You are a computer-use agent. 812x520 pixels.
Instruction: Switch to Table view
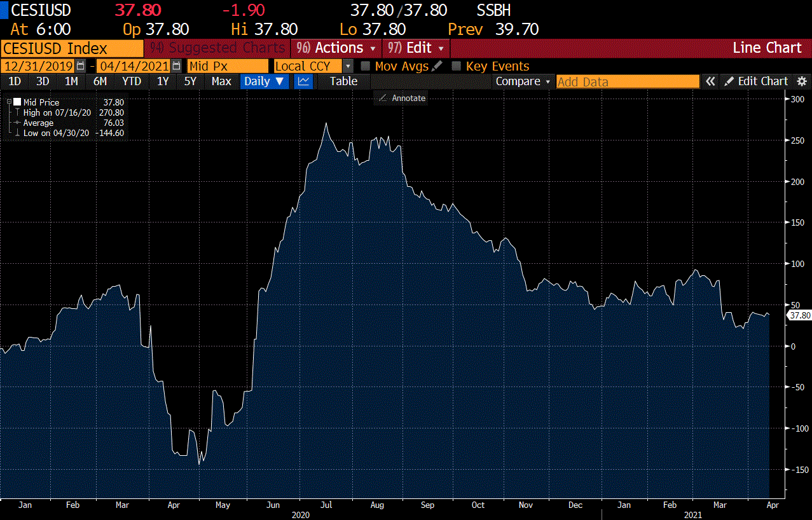click(343, 81)
